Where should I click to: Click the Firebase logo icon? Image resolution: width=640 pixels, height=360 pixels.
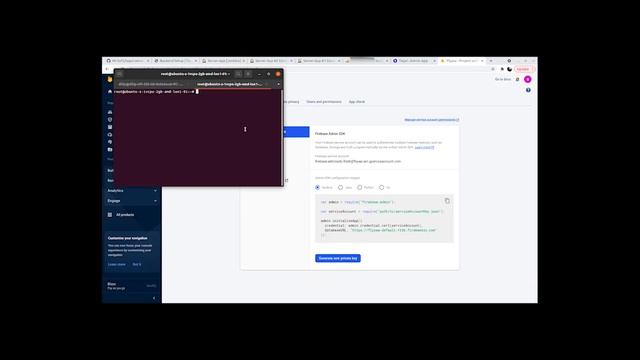(x=110, y=79)
